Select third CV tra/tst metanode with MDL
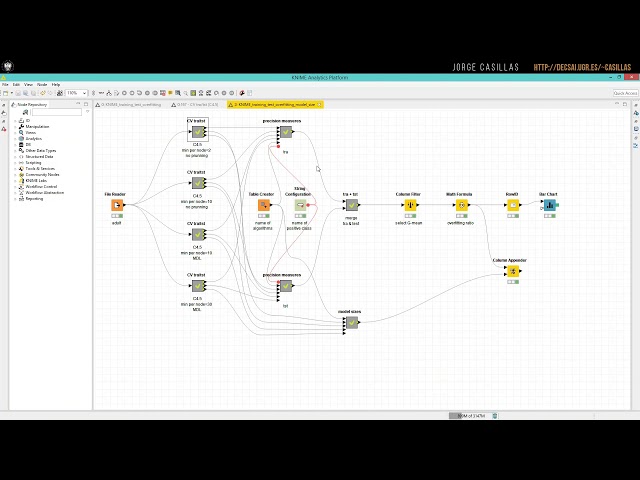This screenshot has width=640, height=480. 198,234
